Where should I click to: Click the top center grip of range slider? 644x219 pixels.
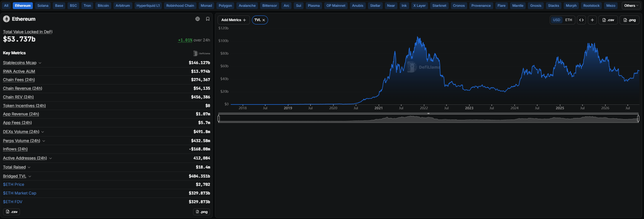(428, 113)
